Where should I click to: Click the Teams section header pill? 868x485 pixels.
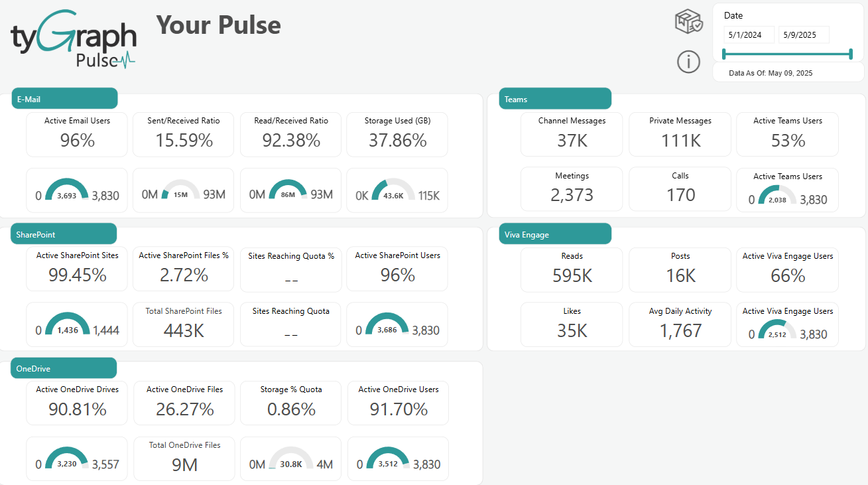click(555, 98)
